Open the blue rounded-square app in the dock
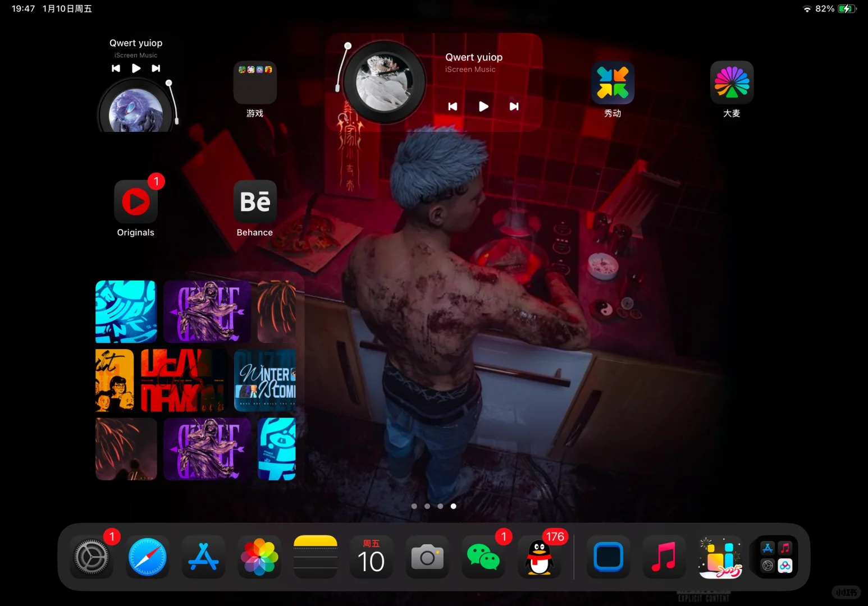The width and height of the screenshot is (868, 606). (x=609, y=557)
